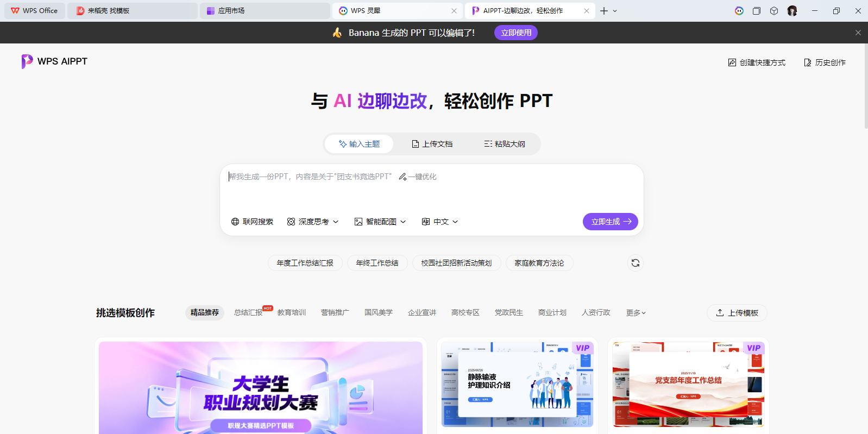
Task: Select the paste outline (粘贴大纲) mode
Action: pos(505,144)
